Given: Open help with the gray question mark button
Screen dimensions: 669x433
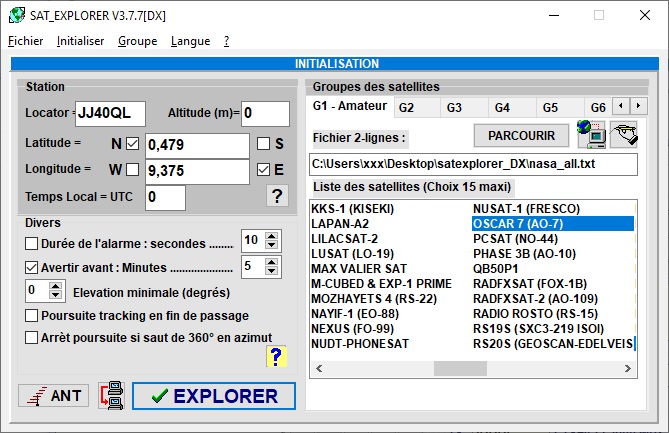Looking at the screenshot, I should [277, 196].
